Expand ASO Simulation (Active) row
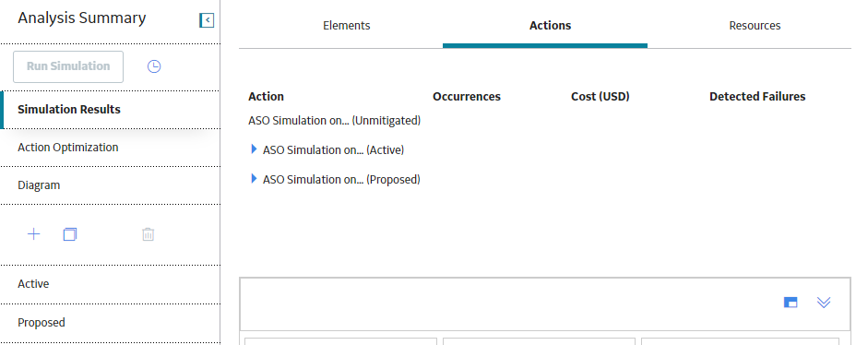This screenshot has height=345, width=868. (254, 149)
